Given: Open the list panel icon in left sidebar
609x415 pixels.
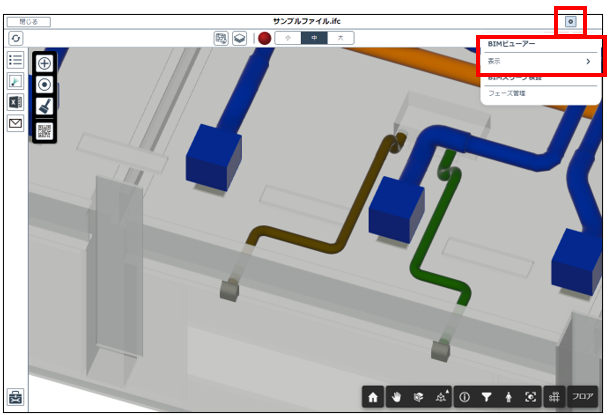Looking at the screenshot, I should [16, 60].
